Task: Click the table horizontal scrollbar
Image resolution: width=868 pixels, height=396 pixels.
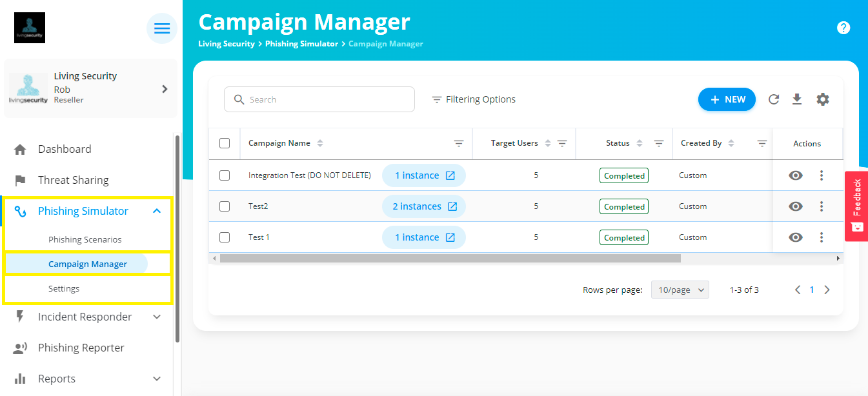Action: tap(450, 258)
